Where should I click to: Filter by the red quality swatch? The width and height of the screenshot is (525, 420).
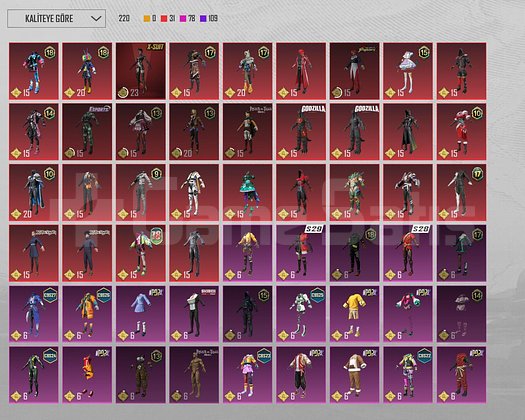(x=164, y=18)
